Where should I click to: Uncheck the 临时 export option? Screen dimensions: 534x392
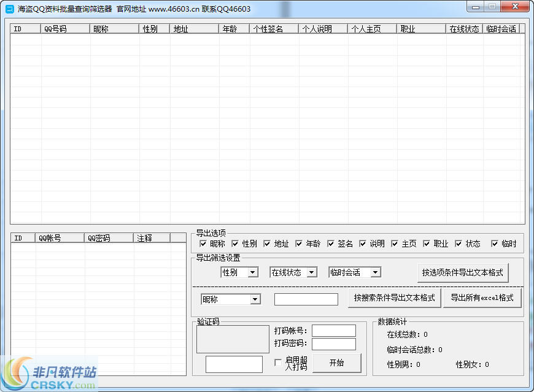coord(495,244)
